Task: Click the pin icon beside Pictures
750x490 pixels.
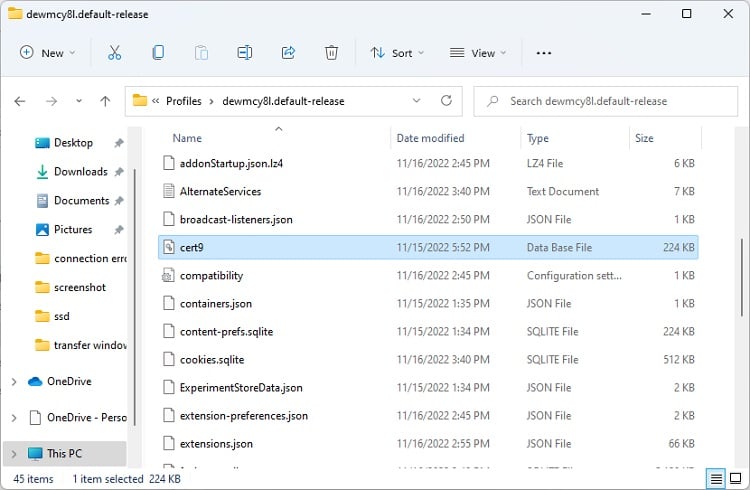Action: (119, 230)
